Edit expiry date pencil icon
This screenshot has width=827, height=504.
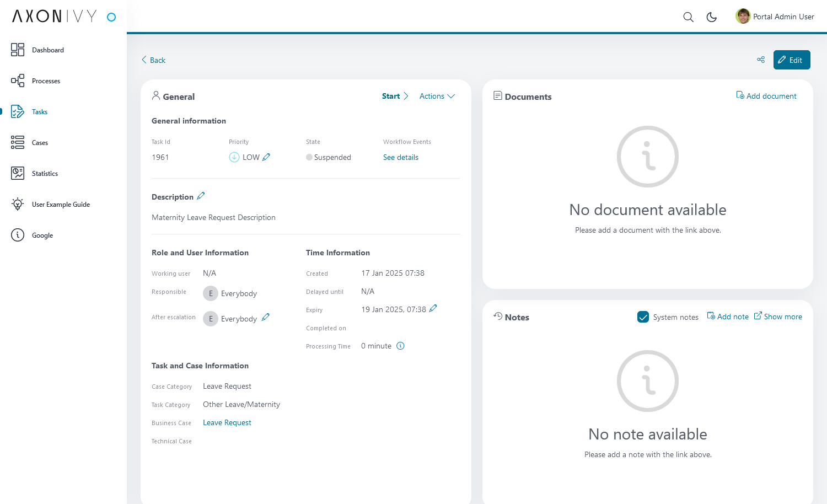click(433, 309)
